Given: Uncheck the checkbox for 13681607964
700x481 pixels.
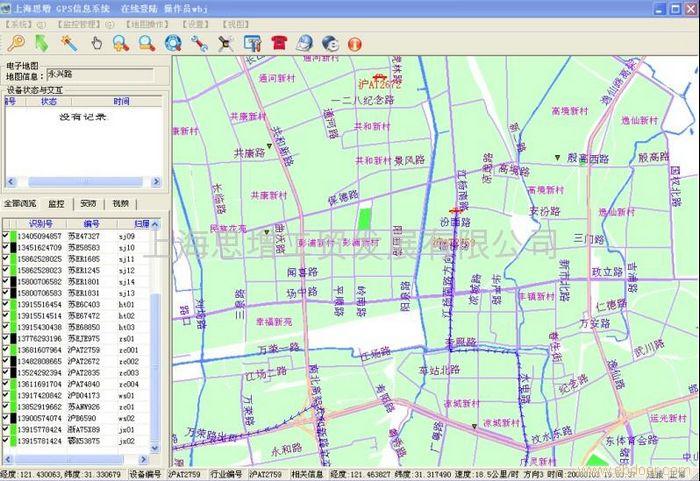Looking at the screenshot, I should (x=5, y=349).
